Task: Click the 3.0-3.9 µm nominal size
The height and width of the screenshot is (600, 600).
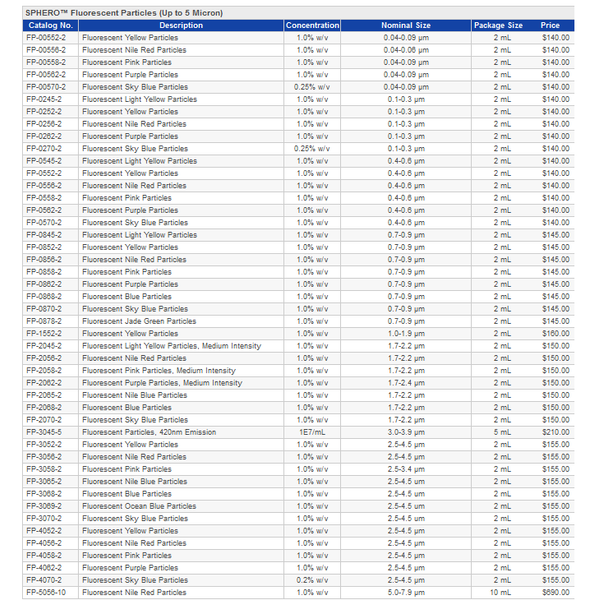Action: pyautogui.click(x=406, y=432)
